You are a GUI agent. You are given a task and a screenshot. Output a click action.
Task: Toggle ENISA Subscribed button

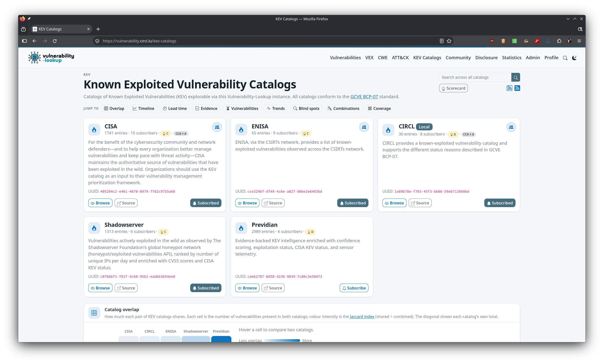tap(353, 203)
